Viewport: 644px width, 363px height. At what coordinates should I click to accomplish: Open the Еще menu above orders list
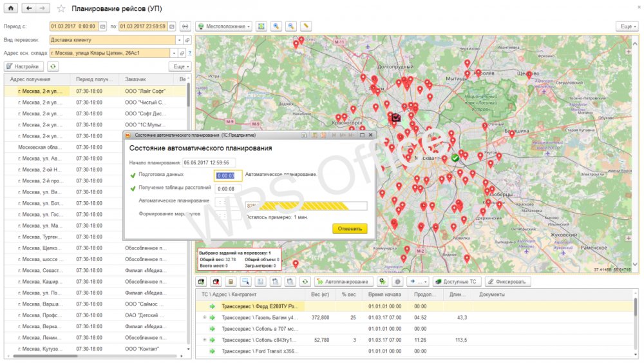click(x=180, y=66)
